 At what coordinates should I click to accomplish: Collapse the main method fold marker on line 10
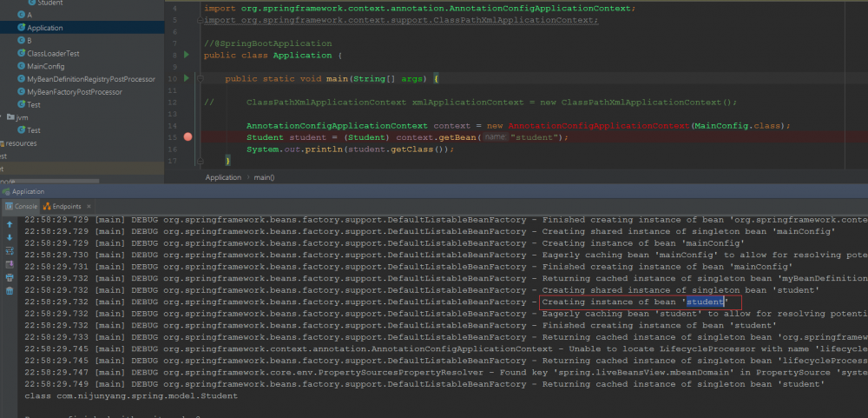(x=201, y=79)
